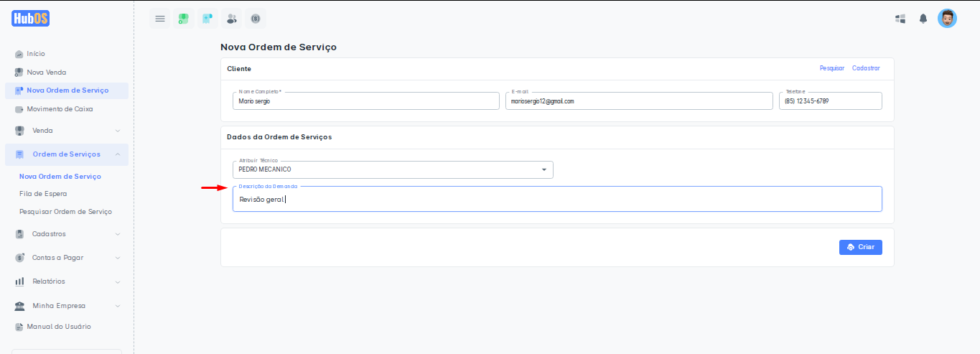Open the Atribuir Técnico dropdown

pos(393,169)
